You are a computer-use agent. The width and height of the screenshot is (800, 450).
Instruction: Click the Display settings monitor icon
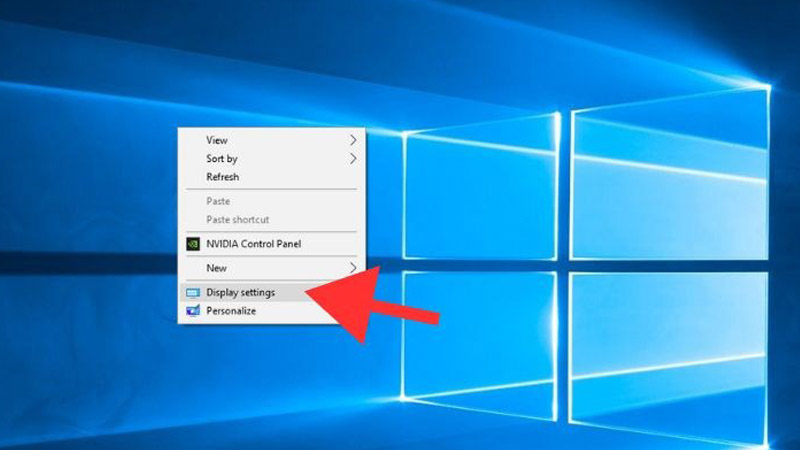coord(193,293)
